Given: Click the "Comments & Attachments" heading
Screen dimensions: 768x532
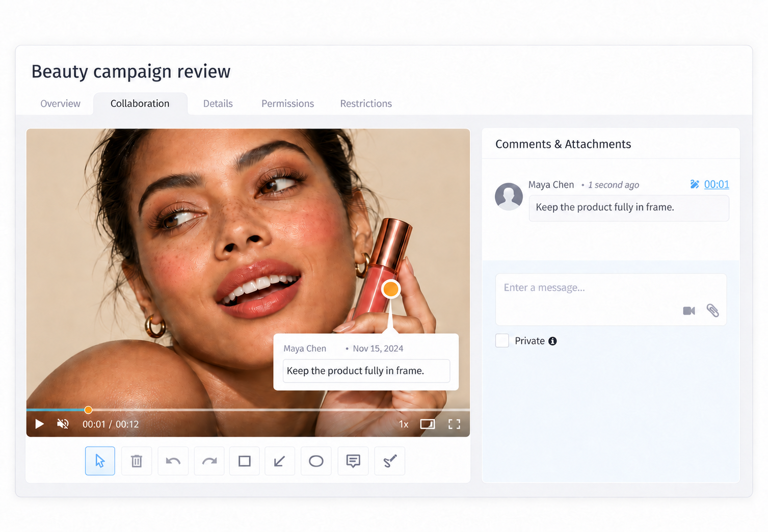Looking at the screenshot, I should 563,144.
